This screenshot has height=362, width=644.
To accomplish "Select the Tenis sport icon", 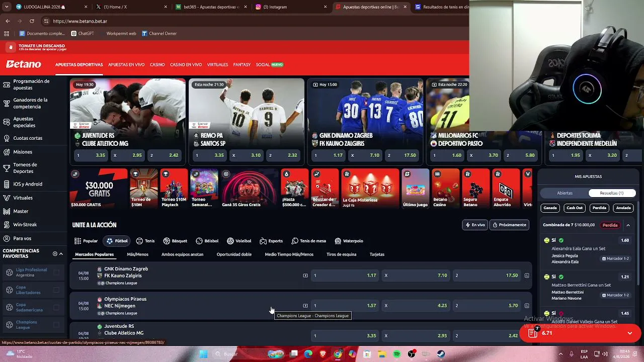I will (x=139, y=241).
